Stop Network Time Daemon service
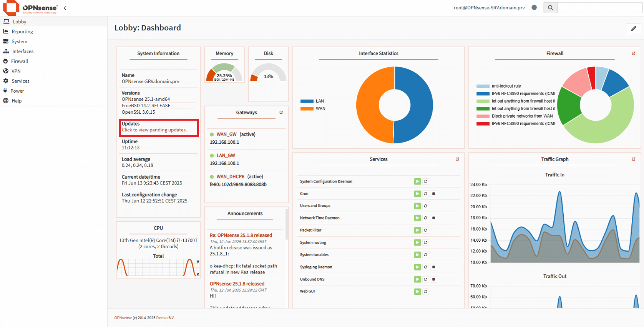The width and height of the screenshot is (644, 327). (x=434, y=218)
